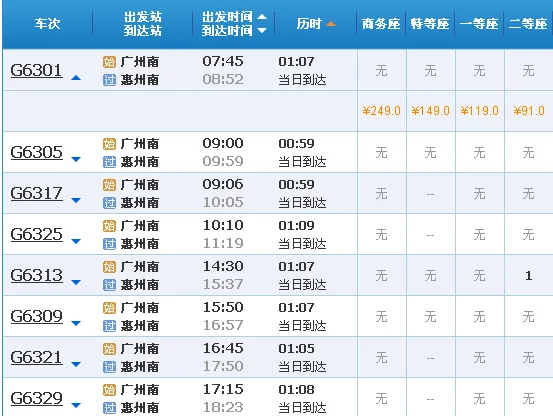Select the ¥119.0 一等座 price

coord(479,111)
